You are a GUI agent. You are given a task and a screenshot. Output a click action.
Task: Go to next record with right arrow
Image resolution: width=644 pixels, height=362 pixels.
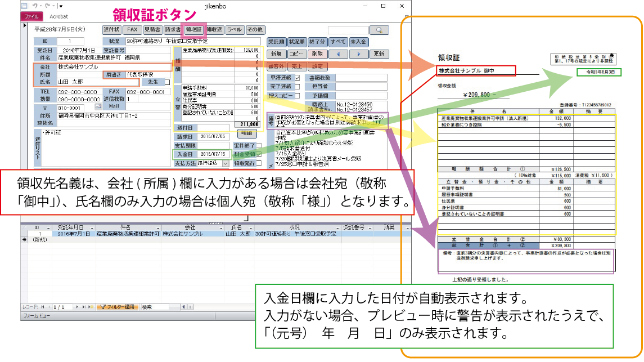pos(358,54)
